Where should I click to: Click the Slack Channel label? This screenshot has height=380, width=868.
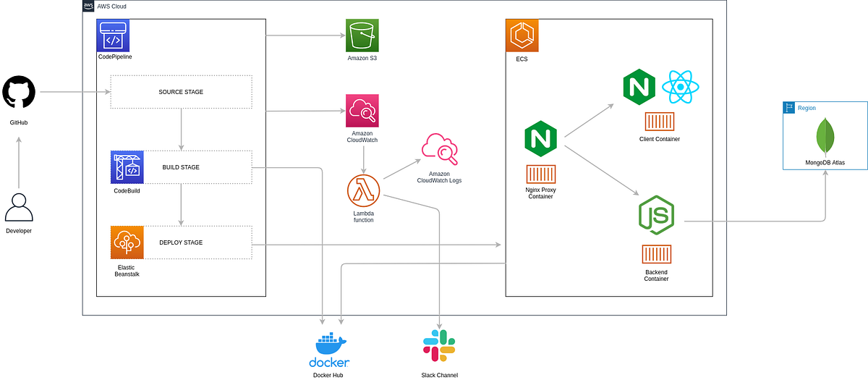pyautogui.click(x=439, y=375)
